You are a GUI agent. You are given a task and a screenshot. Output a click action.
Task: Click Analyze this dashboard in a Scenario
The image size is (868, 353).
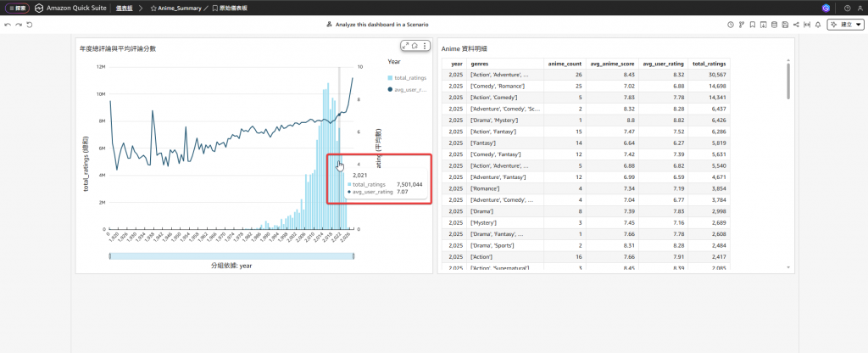pyautogui.click(x=377, y=25)
